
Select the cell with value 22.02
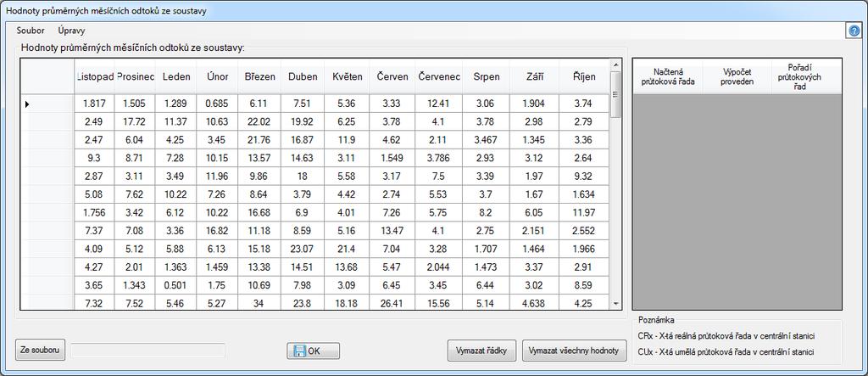259,121
